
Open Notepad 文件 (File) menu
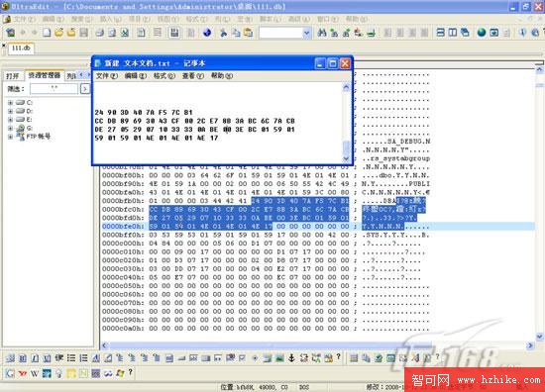107,75
